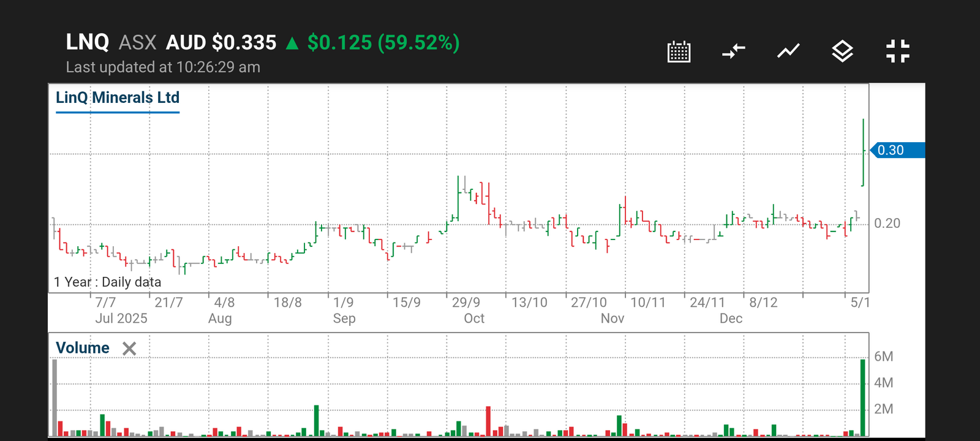Click the '1 Year : Daily data' label

point(108,282)
